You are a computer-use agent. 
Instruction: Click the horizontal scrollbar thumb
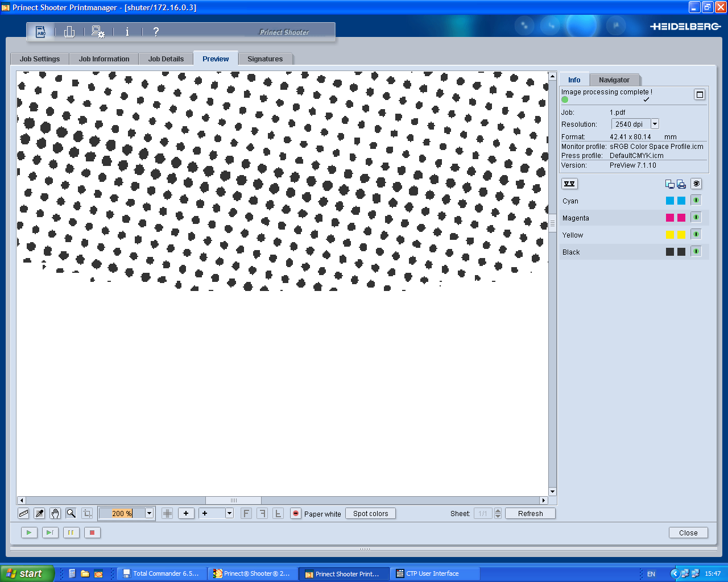coord(233,500)
